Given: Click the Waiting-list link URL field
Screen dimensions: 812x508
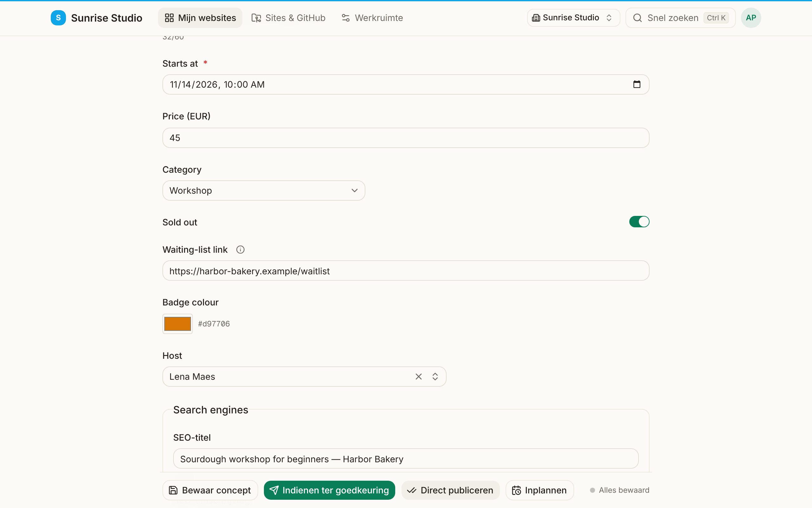Looking at the screenshot, I should pyautogui.click(x=406, y=271).
